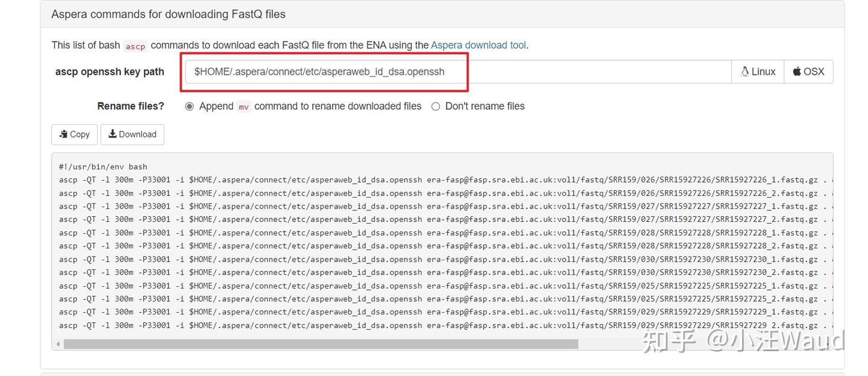Copy the ascp commands to clipboard
This screenshot has height=376, width=868.
coord(75,134)
